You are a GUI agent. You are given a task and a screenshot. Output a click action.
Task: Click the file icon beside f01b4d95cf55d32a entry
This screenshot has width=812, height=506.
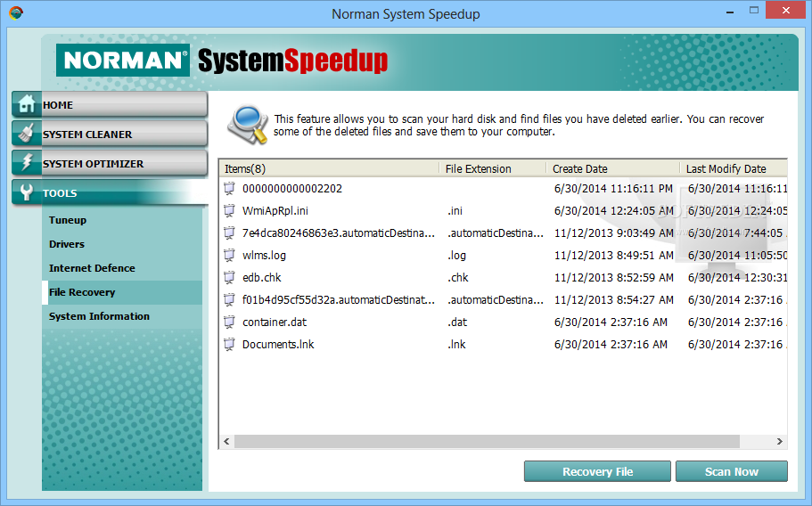pos(229,299)
